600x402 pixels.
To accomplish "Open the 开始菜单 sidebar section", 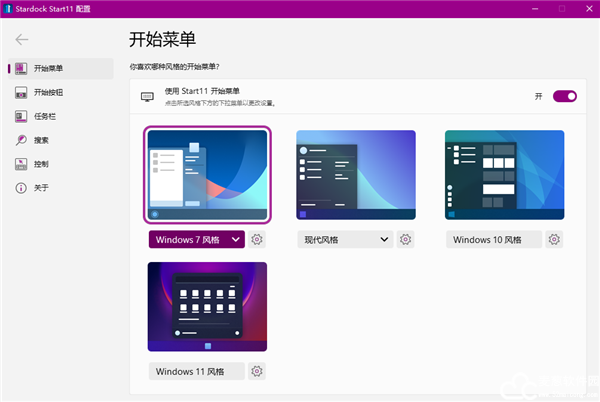I will pos(61,68).
